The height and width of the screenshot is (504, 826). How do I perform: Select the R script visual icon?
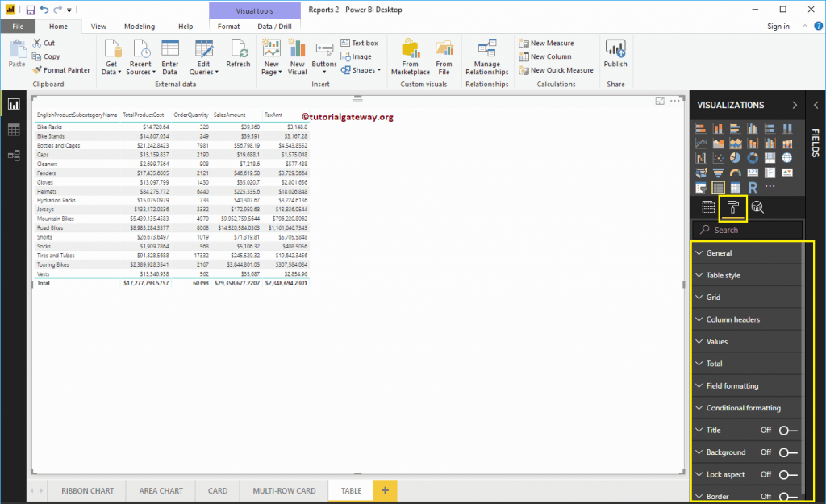pos(753,187)
